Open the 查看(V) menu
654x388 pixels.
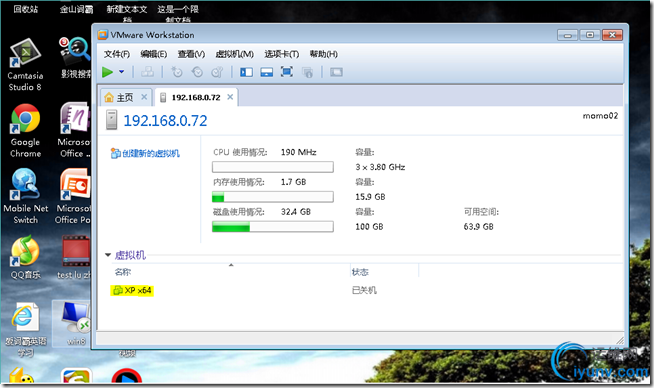pos(191,54)
